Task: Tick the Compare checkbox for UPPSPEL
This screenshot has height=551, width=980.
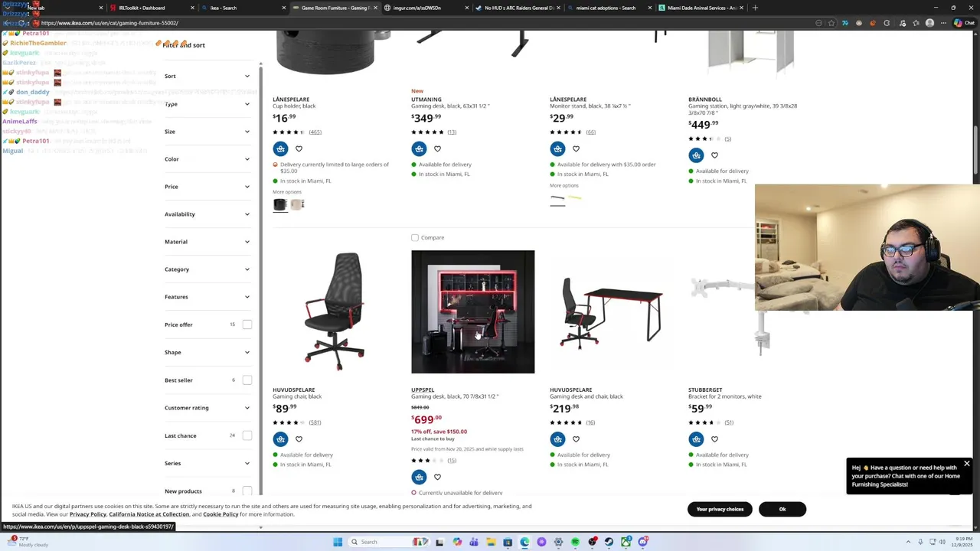Action: click(x=415, y=238)
